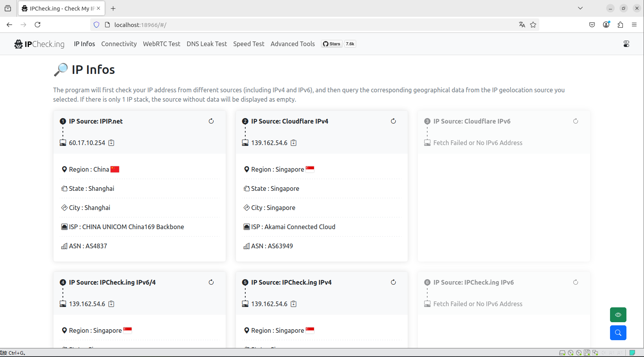
Task: Reload the current browser page
Action: point(37,25)
